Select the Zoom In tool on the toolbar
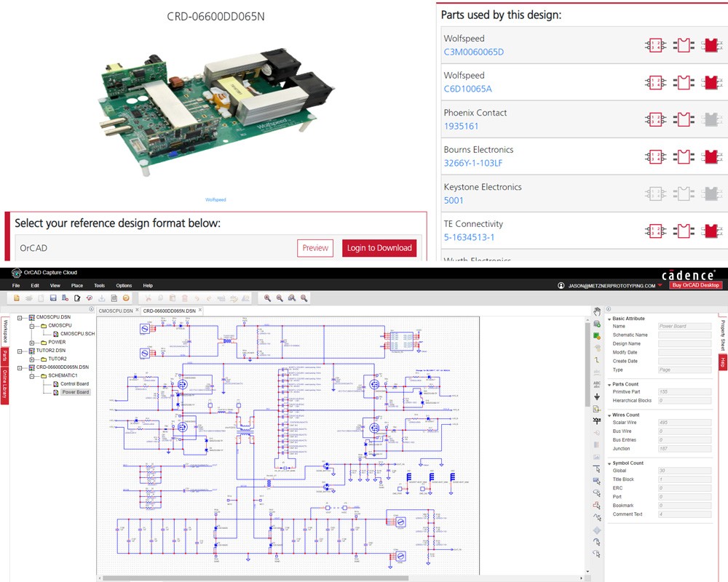 (268, 298)
